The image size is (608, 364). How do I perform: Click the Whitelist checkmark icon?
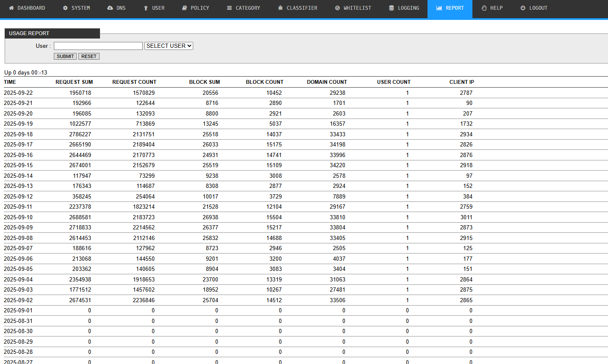click(338, 8)
